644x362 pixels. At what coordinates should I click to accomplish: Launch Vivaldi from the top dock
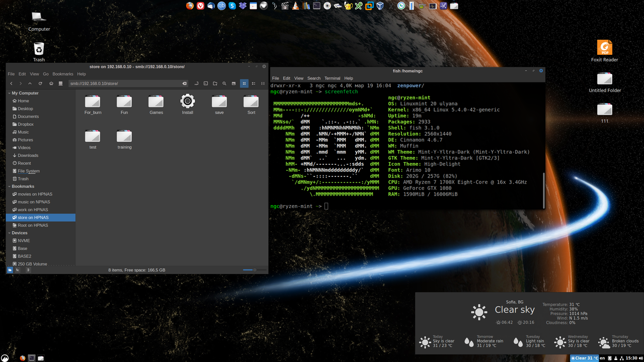pyautogui.click(x=200, y=6)
